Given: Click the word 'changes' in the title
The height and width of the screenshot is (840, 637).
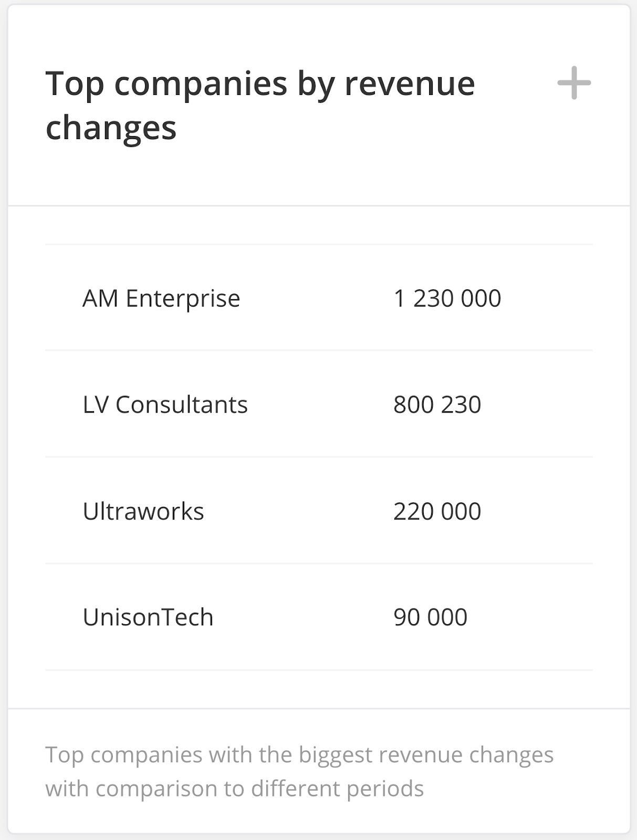Looking at the screenshot, I should click(111, 128).
